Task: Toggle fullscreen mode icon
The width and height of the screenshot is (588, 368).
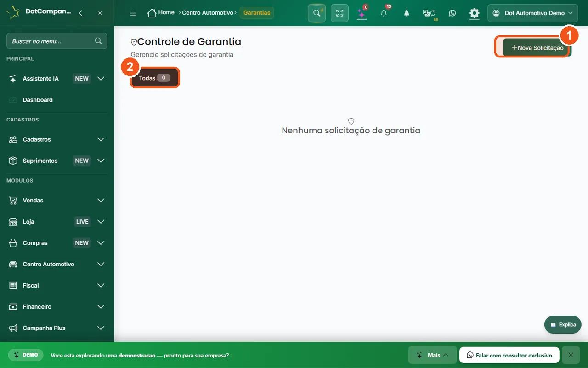Action: tap(339, 13)
